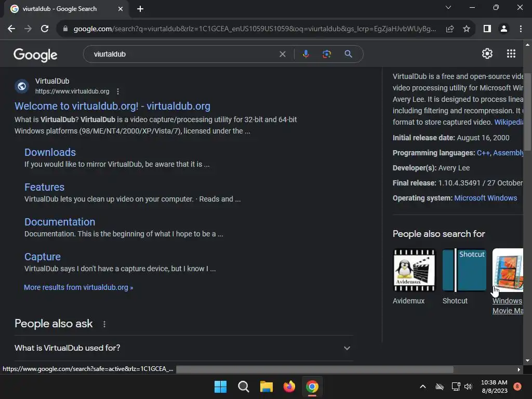
Task: Open the Downloads sitelink
Action: 50,152
